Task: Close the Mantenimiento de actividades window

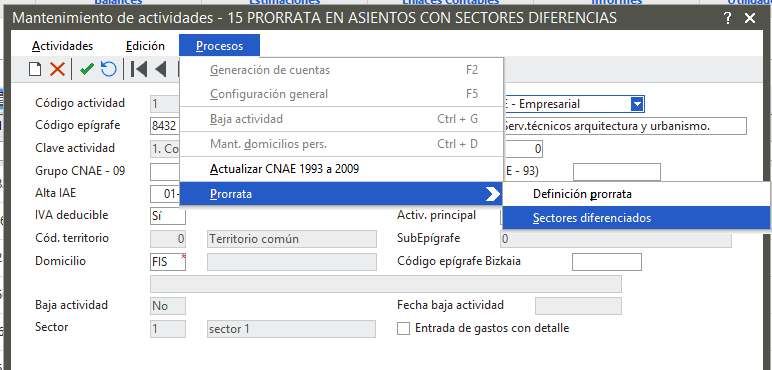Action: (750, 19)
